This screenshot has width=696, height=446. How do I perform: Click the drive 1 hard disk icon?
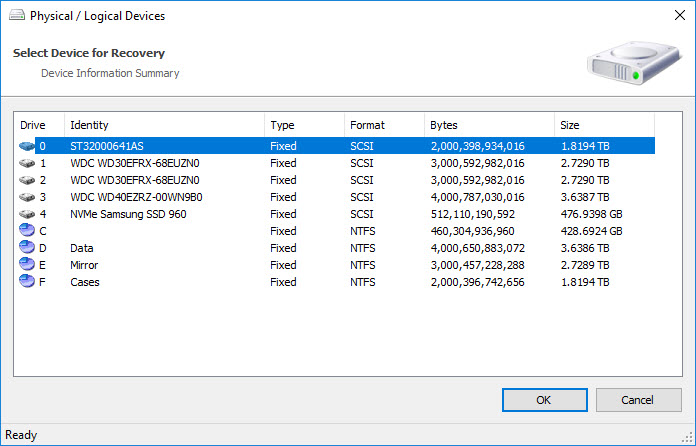[27, 163]
